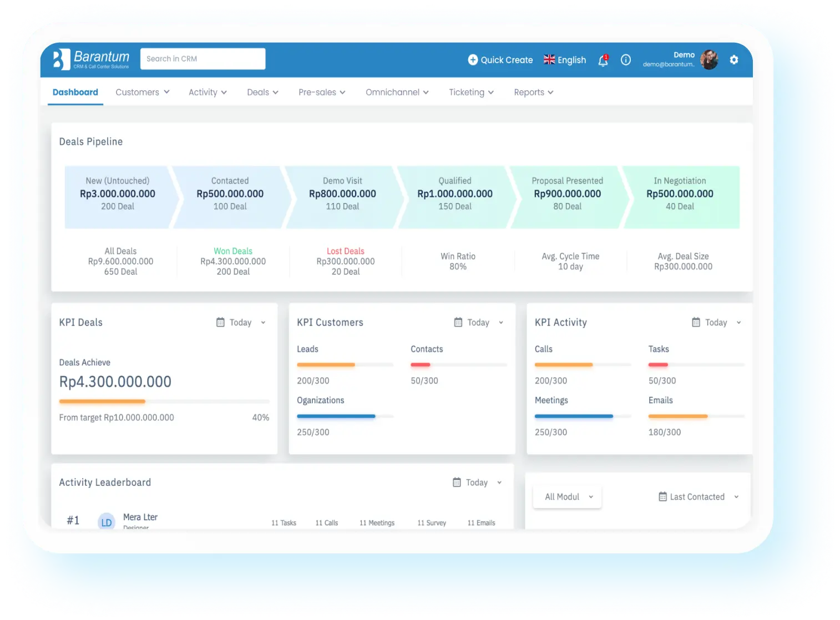
Task: Expand the Today filter on KPI Customers
Action: coord(501,322)
